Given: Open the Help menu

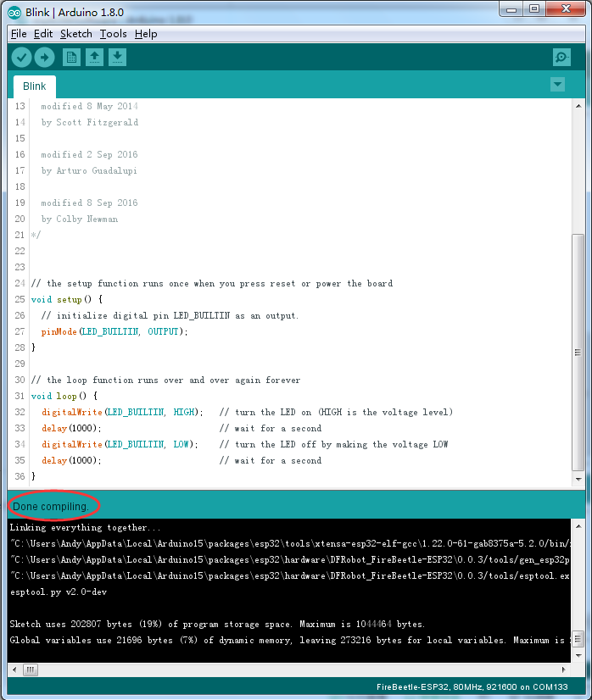Looking at the screenshot, I should click(x=146, y=34).
